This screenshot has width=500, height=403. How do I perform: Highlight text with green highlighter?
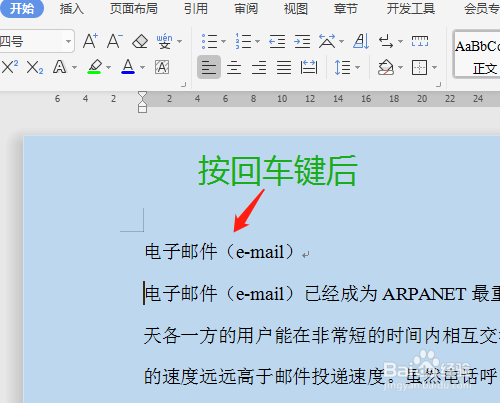(95, 67)
